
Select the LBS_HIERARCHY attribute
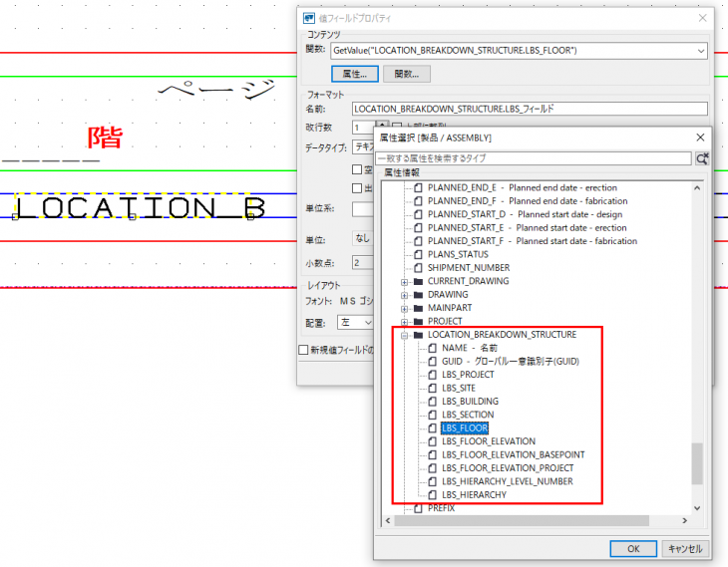pyautogui.click(x=474, y=495)
